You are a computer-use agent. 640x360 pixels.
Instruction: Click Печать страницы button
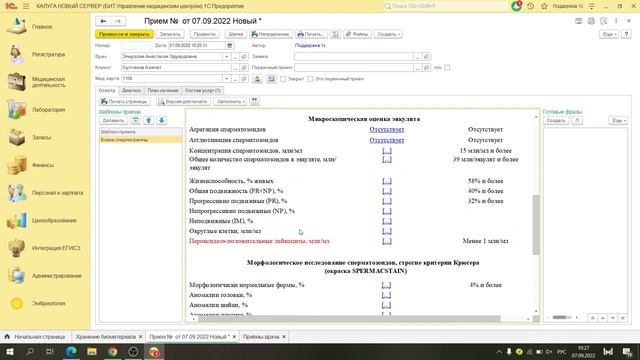point(124,101)
